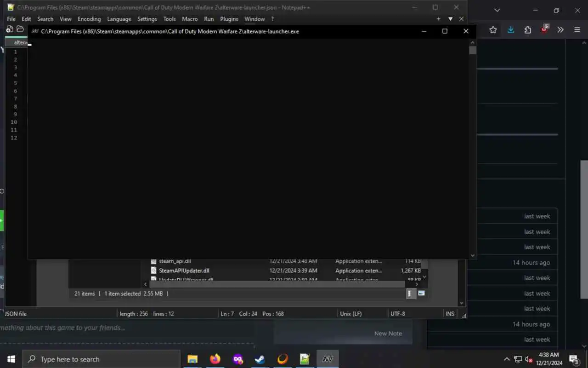The height and width of the screenshot is (368, 588).
Task: Click the AlterWare launcher taskbar icon
Action: pos(328,359)
